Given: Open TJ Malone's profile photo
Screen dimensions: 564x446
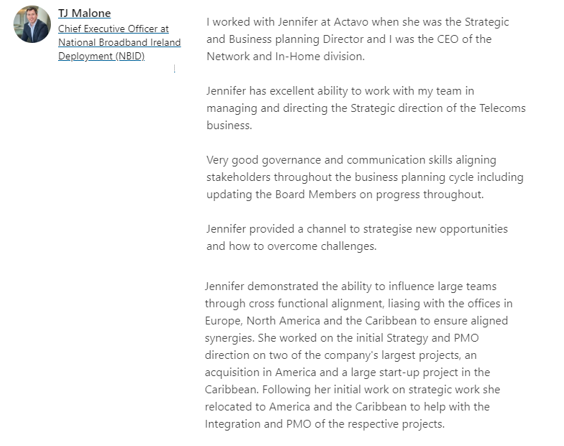Looking at the screenshot, I should click(32, 24).
